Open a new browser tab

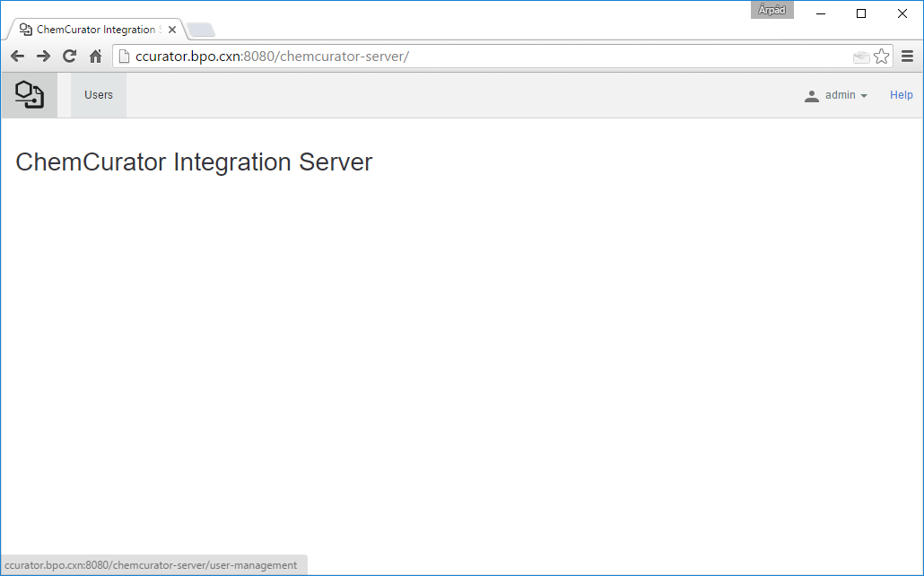click(x=201, y=31)
